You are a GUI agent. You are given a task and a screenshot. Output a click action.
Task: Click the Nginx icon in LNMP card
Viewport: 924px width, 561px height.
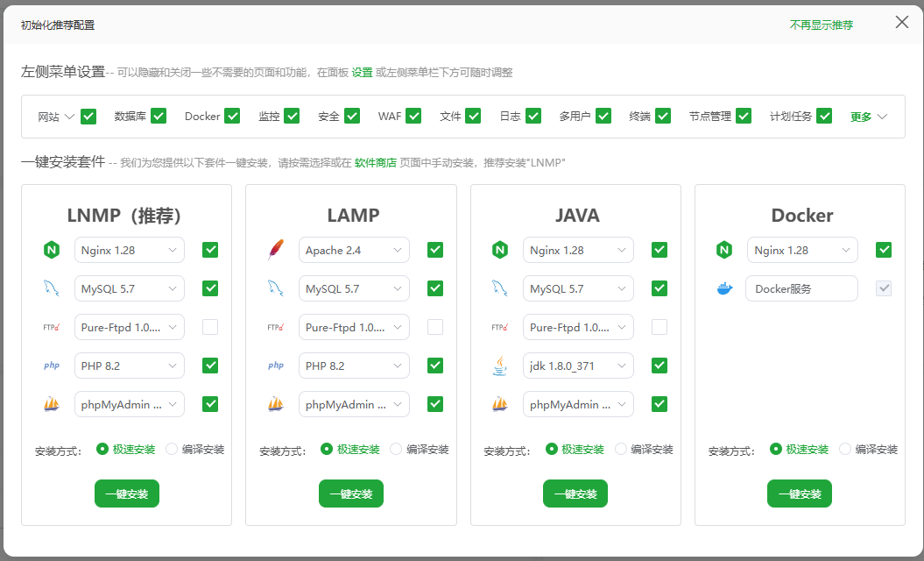click(x=52, y=250)
